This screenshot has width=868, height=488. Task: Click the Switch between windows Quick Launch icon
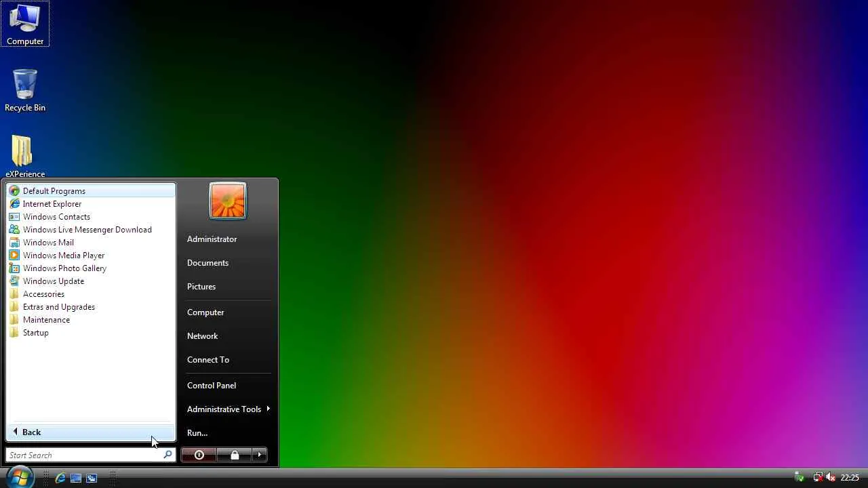coord(92,478)
